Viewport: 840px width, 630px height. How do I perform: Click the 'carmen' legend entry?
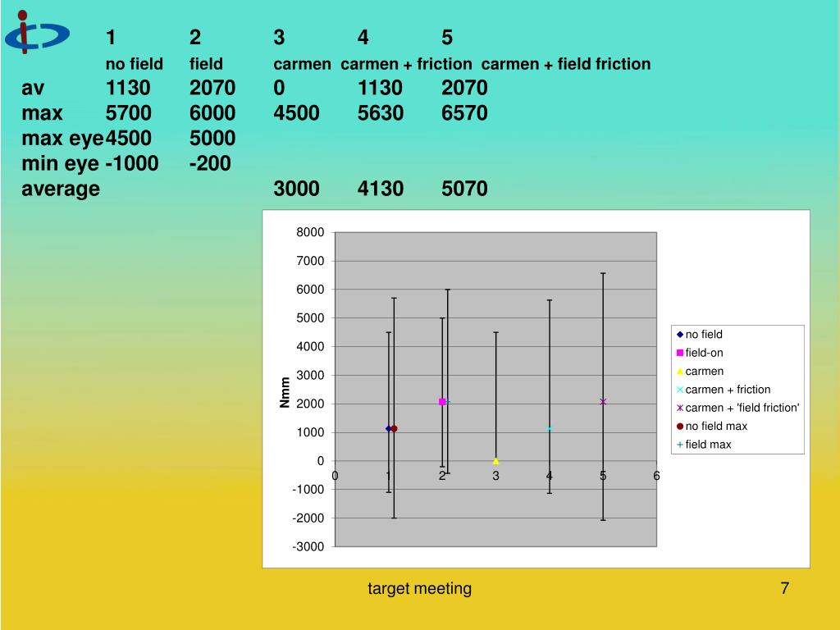pyautogui.click(x=700, y=372)
